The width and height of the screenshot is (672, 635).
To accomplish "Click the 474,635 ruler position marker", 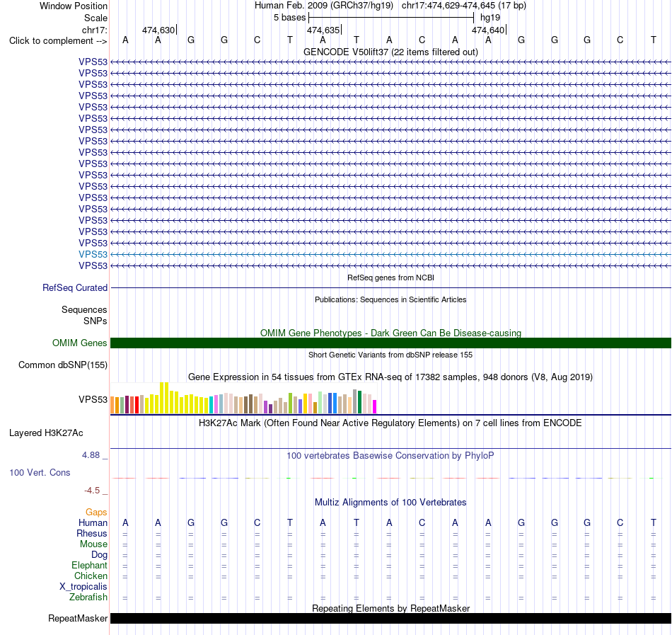I will point(324,30).
